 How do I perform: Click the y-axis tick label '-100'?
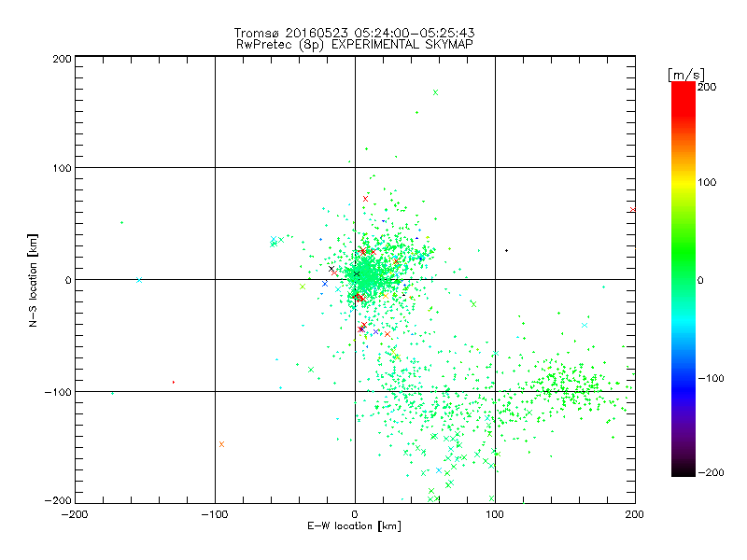click(x=58, y=392)
